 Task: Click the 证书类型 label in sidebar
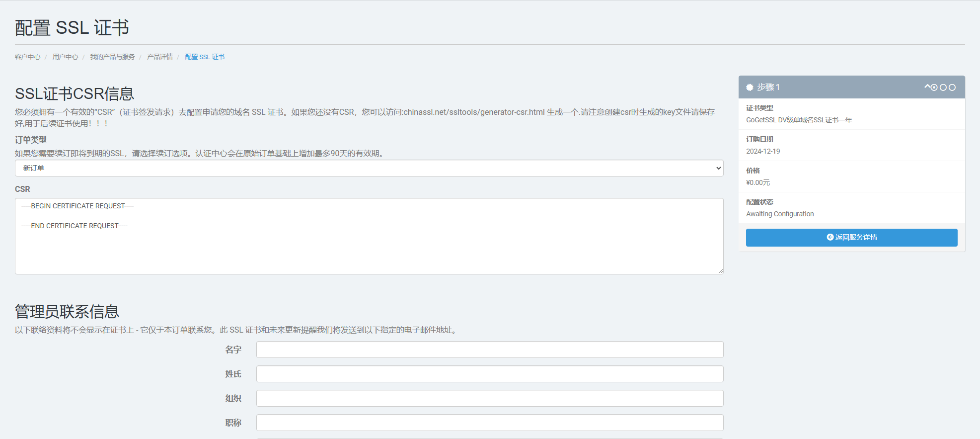click(x=759, y=108)
